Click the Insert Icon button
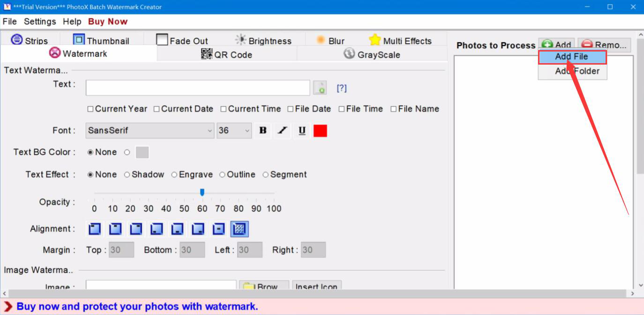Image resolution: width=644 pixels, height=315 pixels. 317,285
